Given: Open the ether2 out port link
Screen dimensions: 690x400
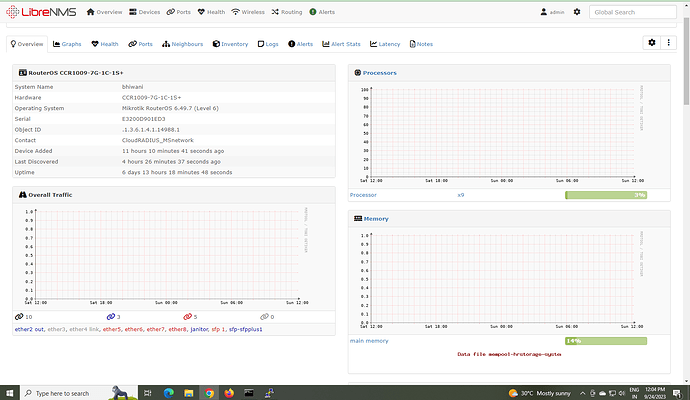Looking at the screenshot, I should click(29, 329).
